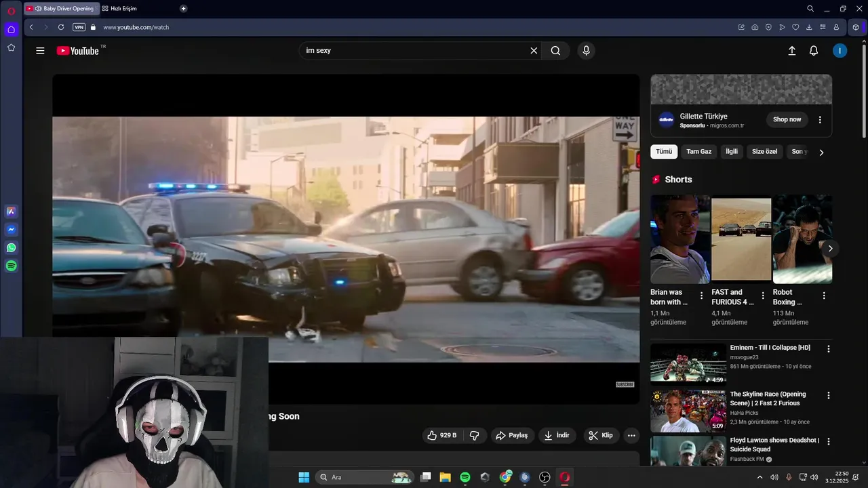Open options for FAST and FURIOUS Short
The image size is (868, 488).
tap(763, 296)
